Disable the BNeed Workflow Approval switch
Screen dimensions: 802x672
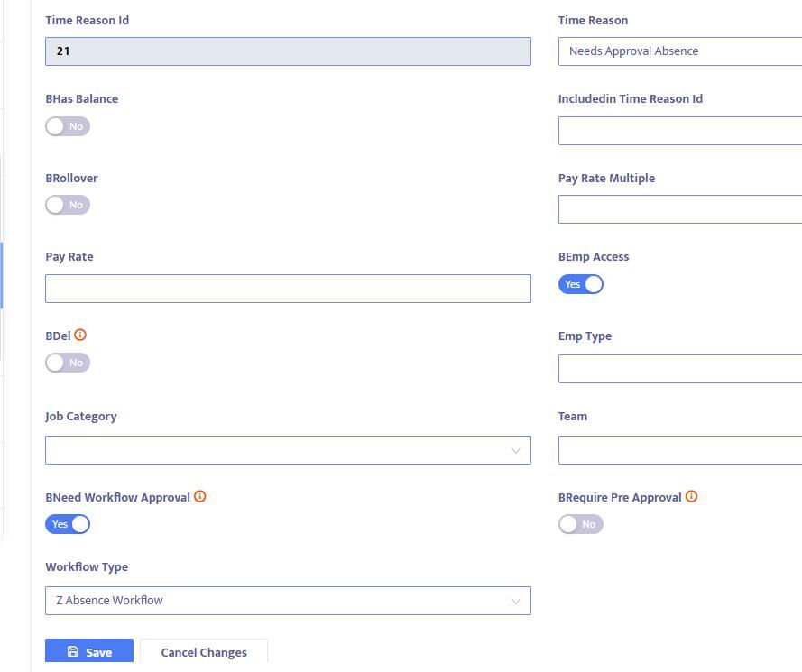(x=68, y=524)
